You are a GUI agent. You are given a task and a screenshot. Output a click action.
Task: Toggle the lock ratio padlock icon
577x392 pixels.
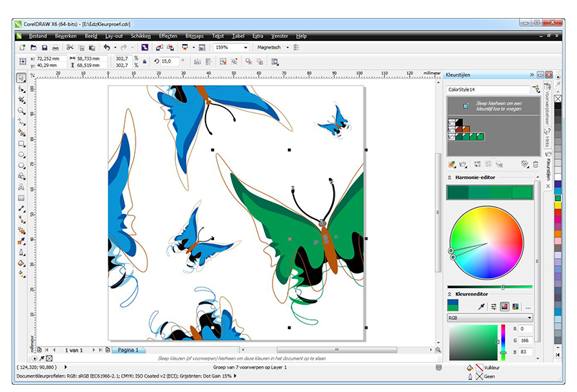tap(145, 62)
